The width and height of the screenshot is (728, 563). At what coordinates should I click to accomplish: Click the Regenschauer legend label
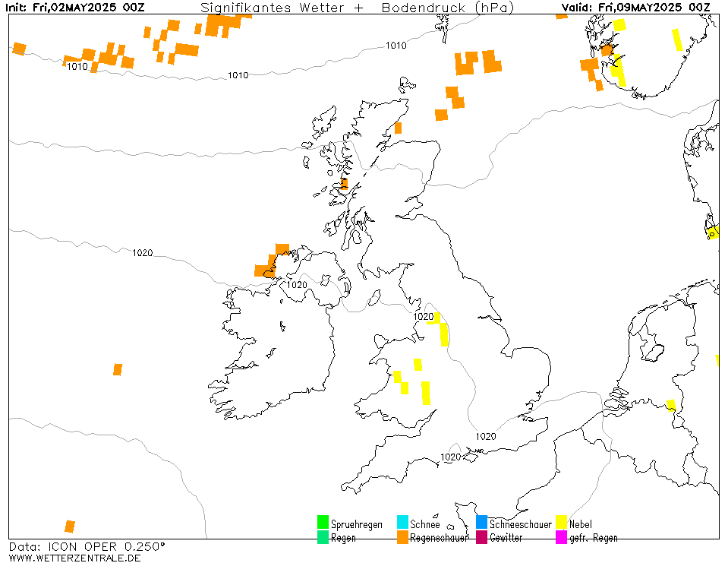pyautogui.click(x=439, y=538)
